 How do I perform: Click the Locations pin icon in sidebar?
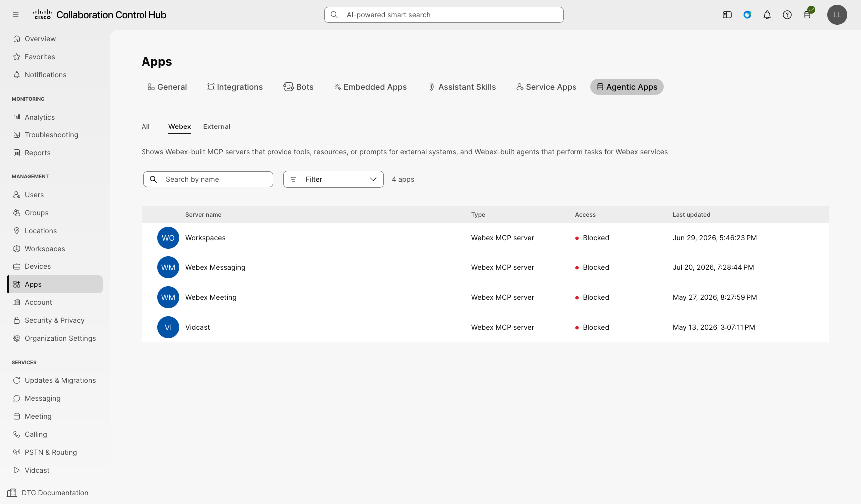pyautogui.click(x=17, y=231)
